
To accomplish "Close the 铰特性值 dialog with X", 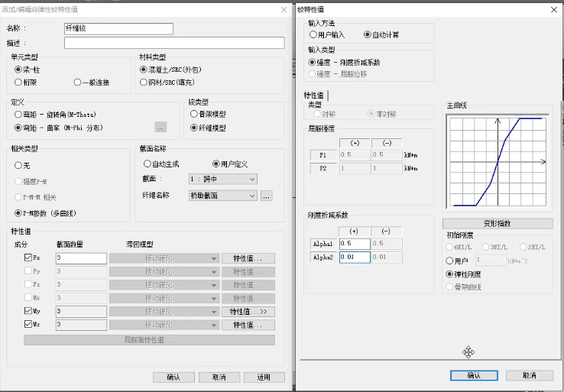I will (553, 10).
